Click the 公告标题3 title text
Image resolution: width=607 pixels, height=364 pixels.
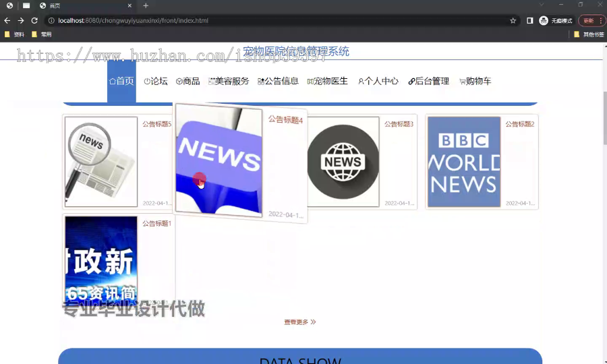pos(399,124)
